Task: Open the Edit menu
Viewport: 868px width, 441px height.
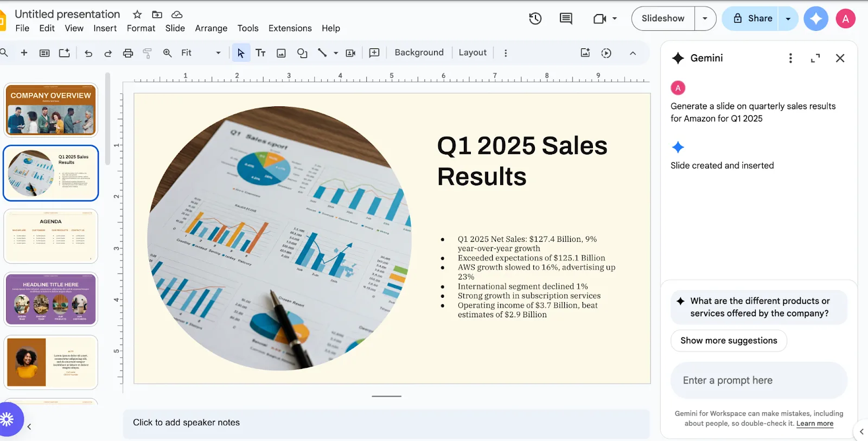Action: [47, 28]
